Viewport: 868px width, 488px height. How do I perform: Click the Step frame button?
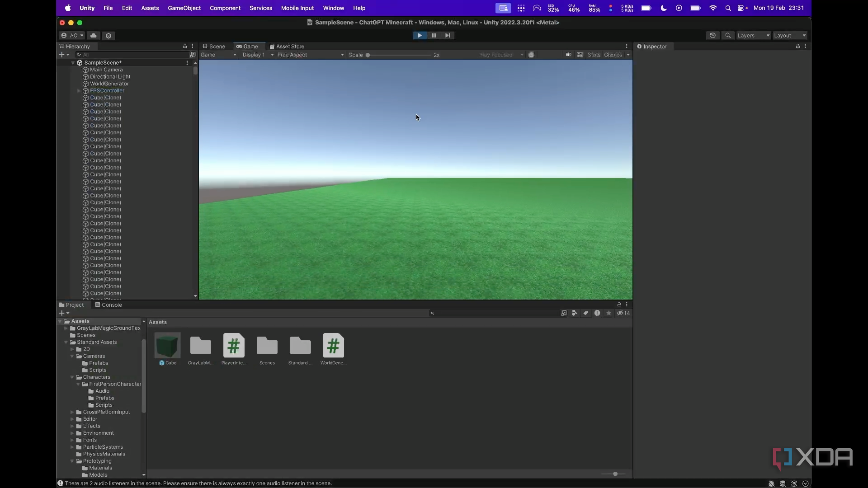click(448, 35)
